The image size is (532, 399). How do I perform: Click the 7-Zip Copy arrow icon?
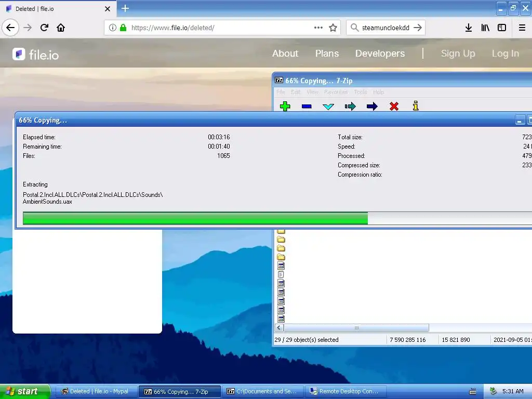350,107
